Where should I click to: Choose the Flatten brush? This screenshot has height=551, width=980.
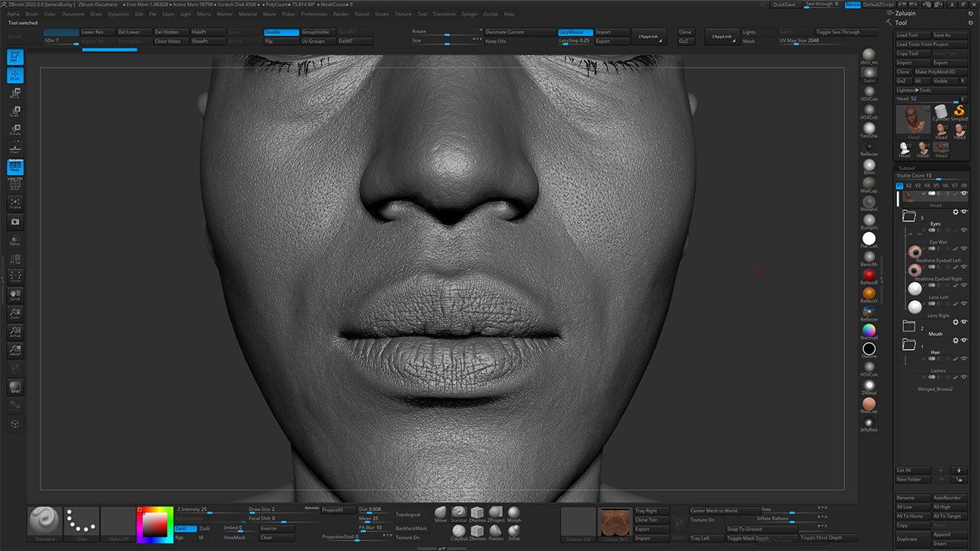496,531
